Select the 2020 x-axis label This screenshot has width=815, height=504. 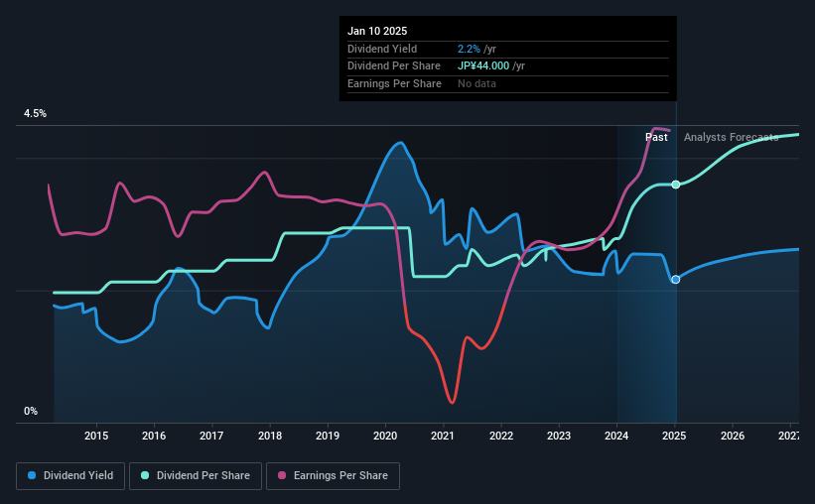click(x=385, y=436)
